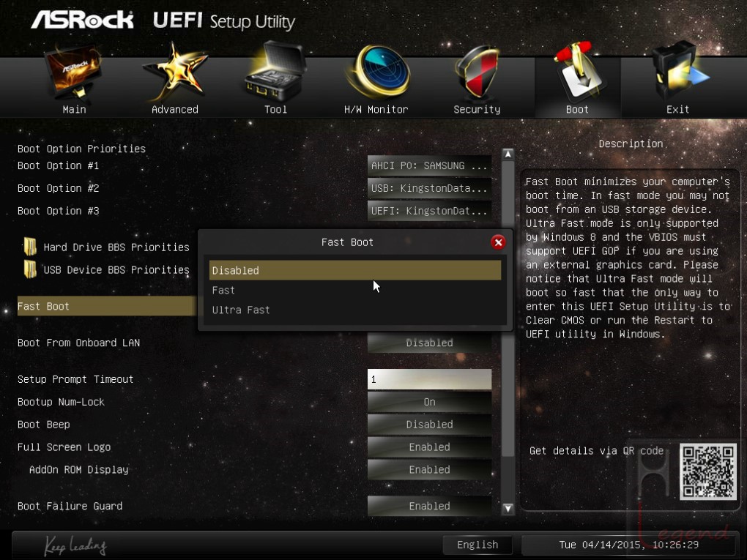
Task: Toggle Bootup Num-Lock On value
Action: pyautogui.click(x=429, y=402)
